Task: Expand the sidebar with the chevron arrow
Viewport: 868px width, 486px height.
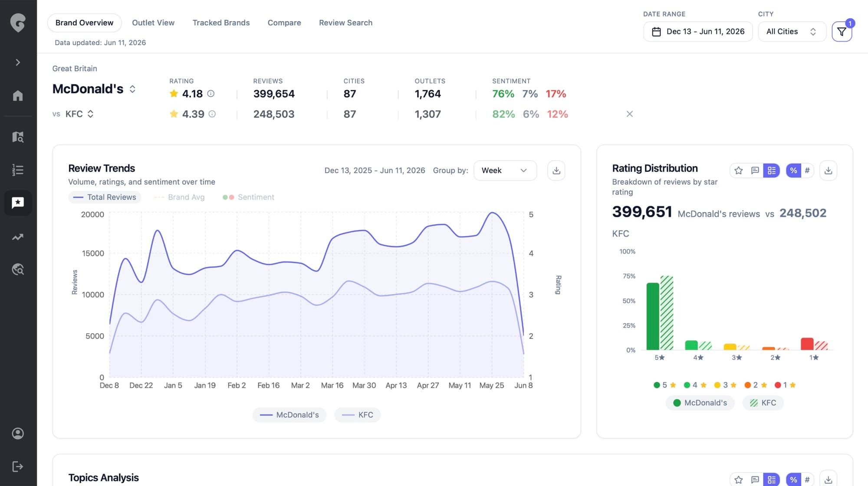Action: click(x=18, y=62)
